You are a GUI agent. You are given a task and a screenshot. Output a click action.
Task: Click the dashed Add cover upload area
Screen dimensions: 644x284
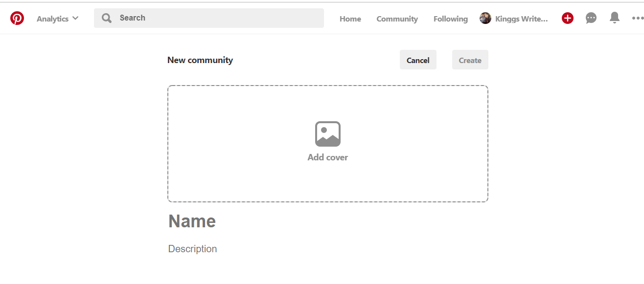pyautogui.click(x=327, y=143)
